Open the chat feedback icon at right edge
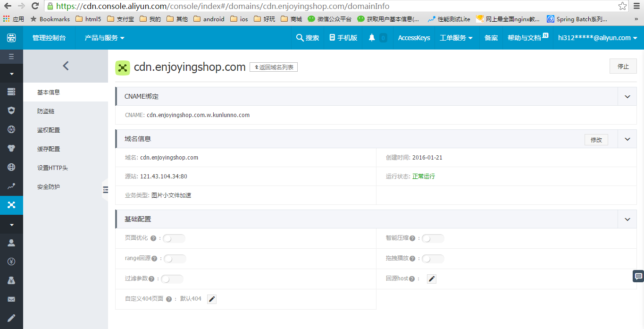 point(638,276)
